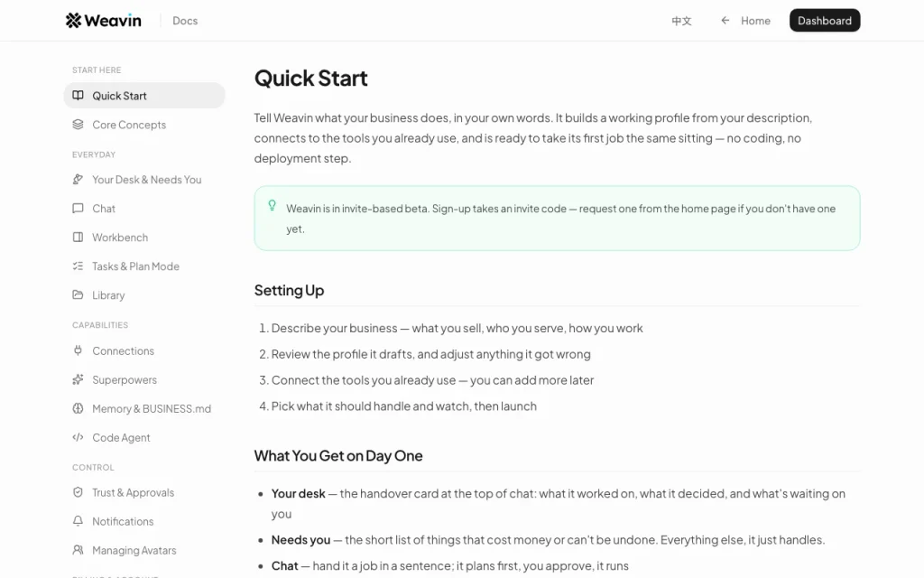Open Notifications via the bell icon

tap(78, 521)
